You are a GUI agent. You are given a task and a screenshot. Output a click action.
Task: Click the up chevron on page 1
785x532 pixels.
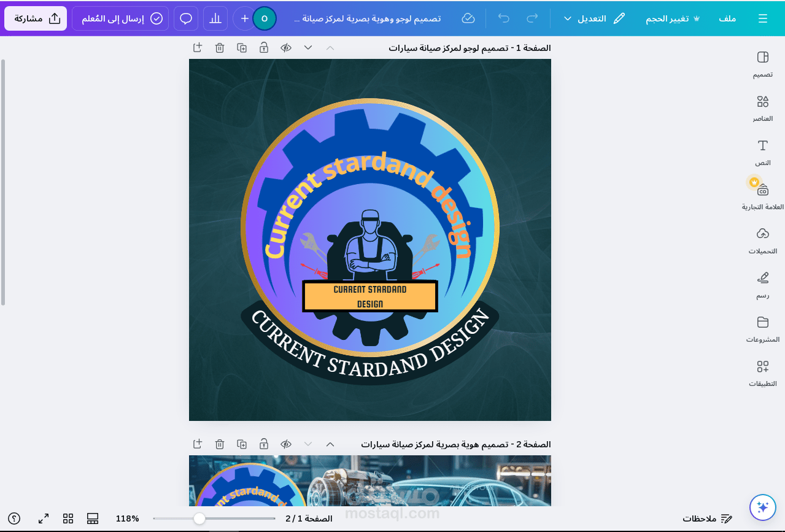coord(330,47)
